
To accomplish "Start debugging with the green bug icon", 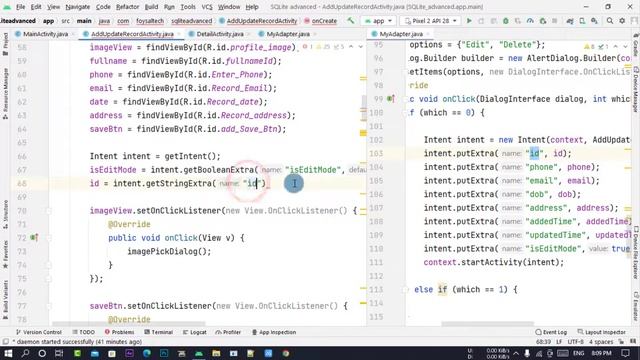I will [x=505, y=20].
